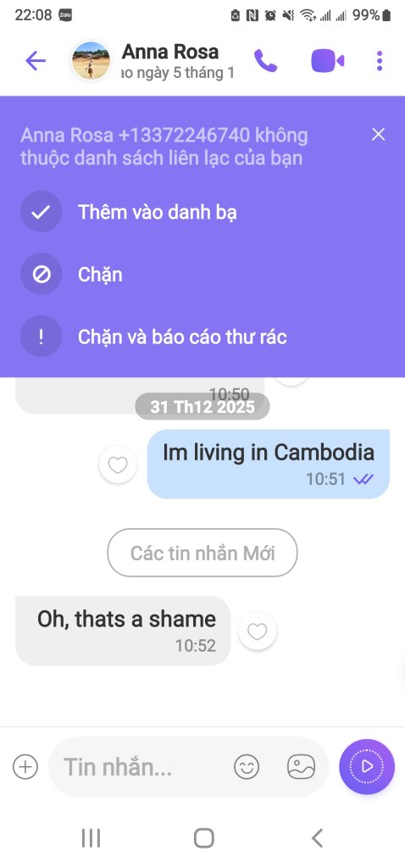Screen dimensions: 405x868
Task: Open the emoji sticker picker
Action: click(247, 767)
